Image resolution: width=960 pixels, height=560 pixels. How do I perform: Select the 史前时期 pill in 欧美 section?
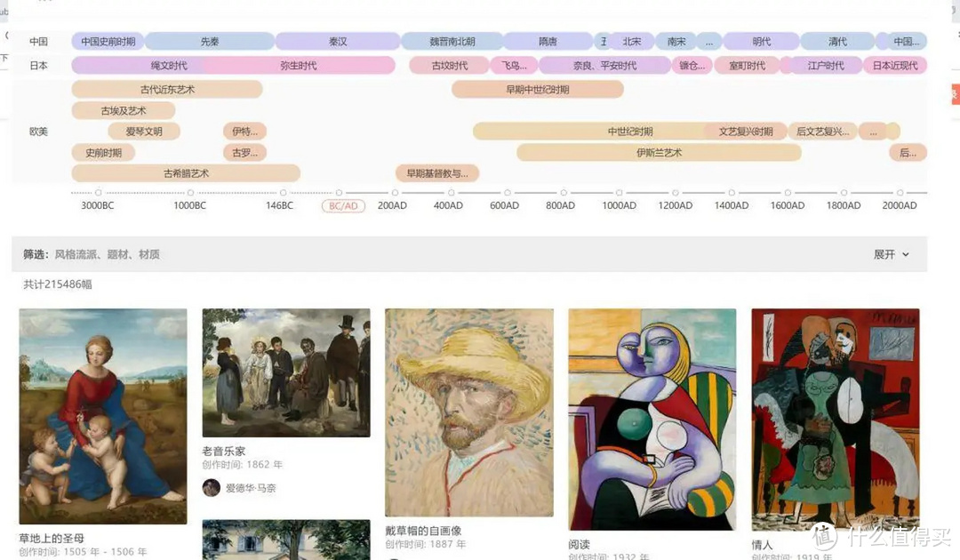click(x=103, y=153)
